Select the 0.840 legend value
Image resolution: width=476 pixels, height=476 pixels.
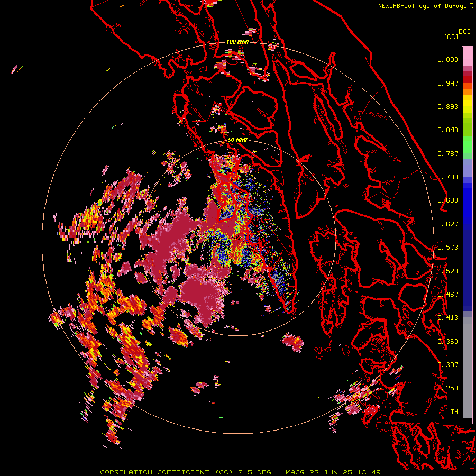tap(448, 130)
